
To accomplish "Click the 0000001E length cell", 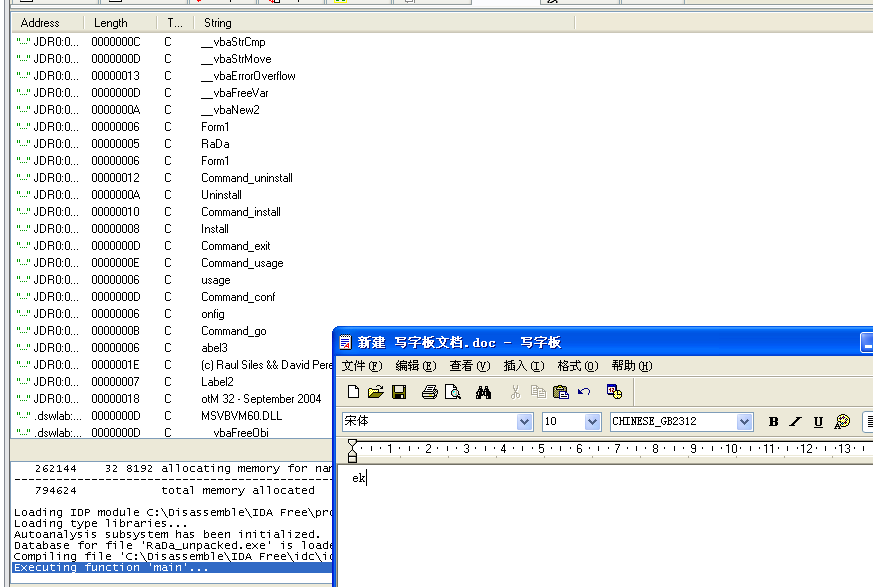I will coord(115,365).
